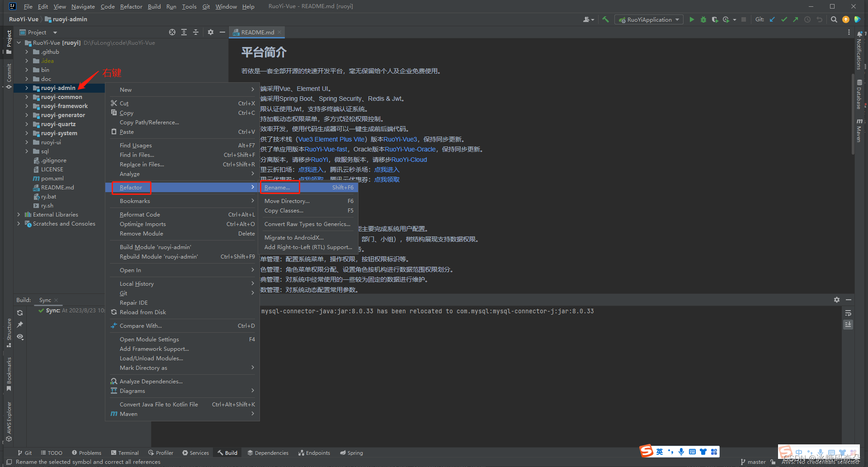Viewport: 868px width, 467px height.
Task: Open the Navigate menu
Action: point(83,6)
